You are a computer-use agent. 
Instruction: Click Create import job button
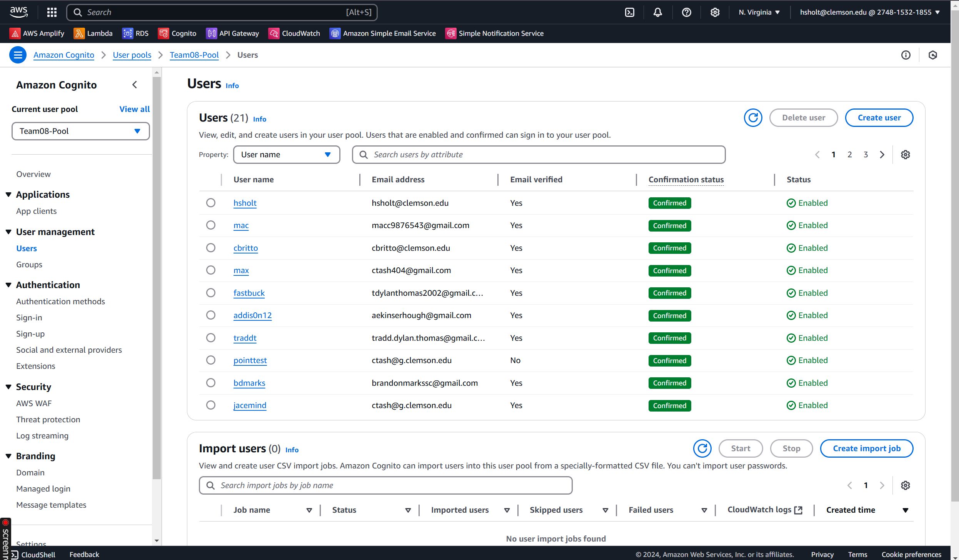(867, 448)
